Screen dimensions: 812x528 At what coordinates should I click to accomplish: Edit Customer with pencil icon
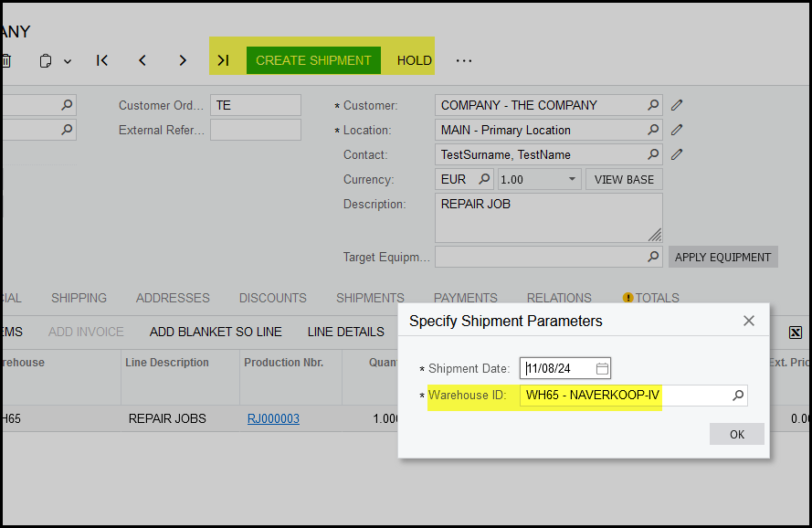point(677,105)
